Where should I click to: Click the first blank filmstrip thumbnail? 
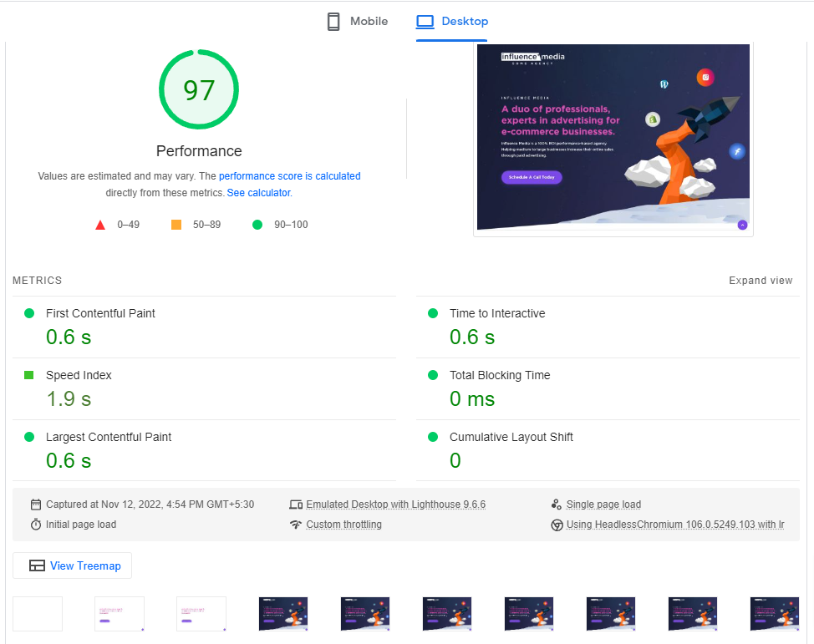click(38, 614)
